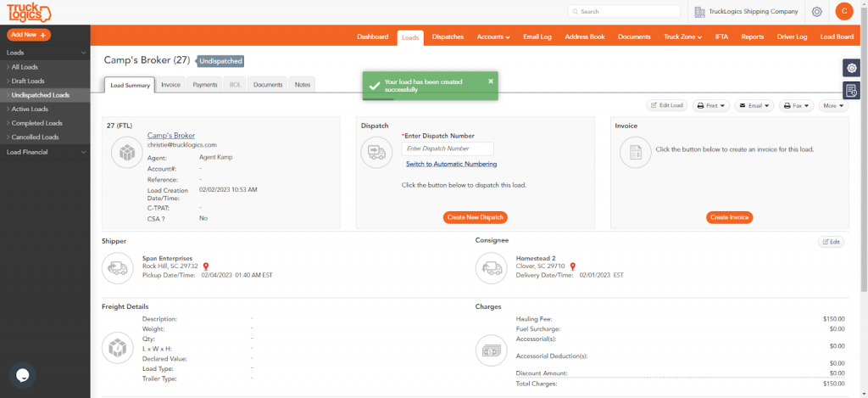868x398 pixels.
Task: Go to Dashboard in top navigation
Action: click(x=373, y=36)
